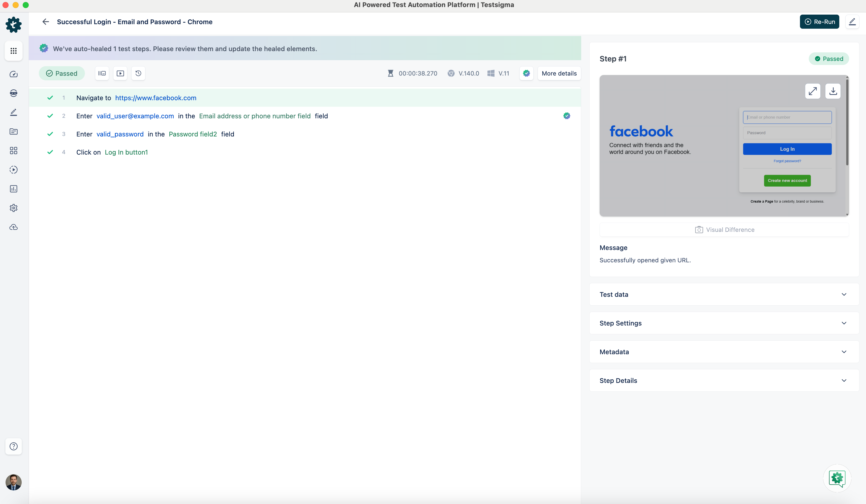Open the dashboard gauge icon in sidebar
Viewport: 866px width, 504px height.
coord(13,74)
